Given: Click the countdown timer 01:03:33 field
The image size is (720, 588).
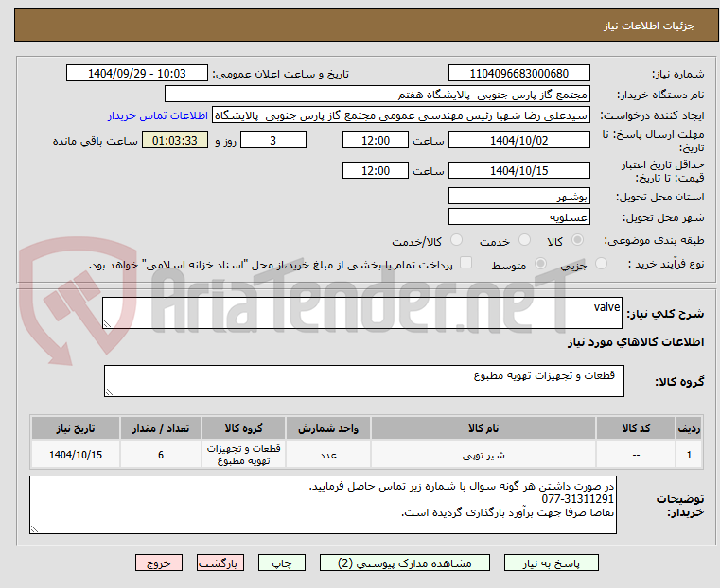Looking at the screenshot, I should pyautogui.click(x=175, y=140).
